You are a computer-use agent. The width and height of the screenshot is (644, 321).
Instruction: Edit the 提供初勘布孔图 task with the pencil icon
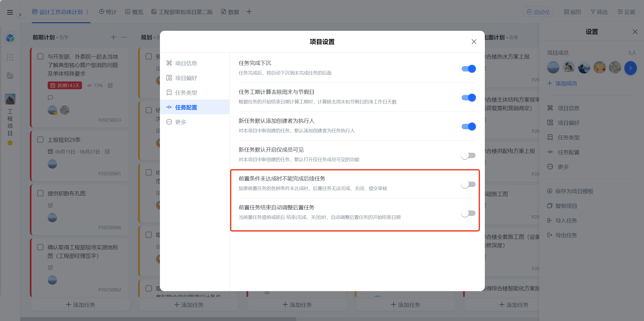click(50, 205)
